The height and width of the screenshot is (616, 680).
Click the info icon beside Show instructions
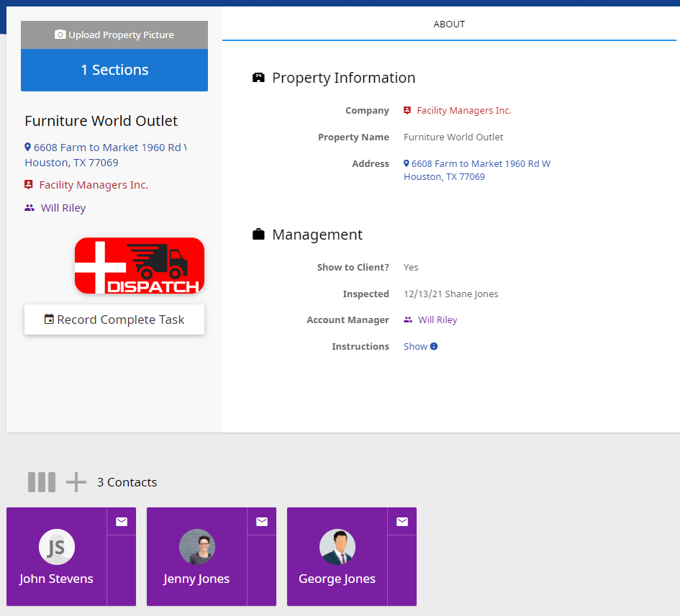coord(434,346)
